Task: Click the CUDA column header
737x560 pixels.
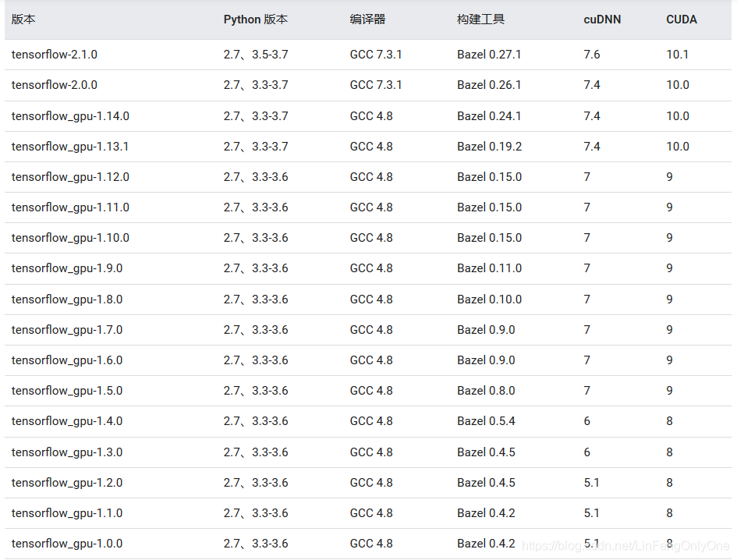Action: (x=682, y=19)
